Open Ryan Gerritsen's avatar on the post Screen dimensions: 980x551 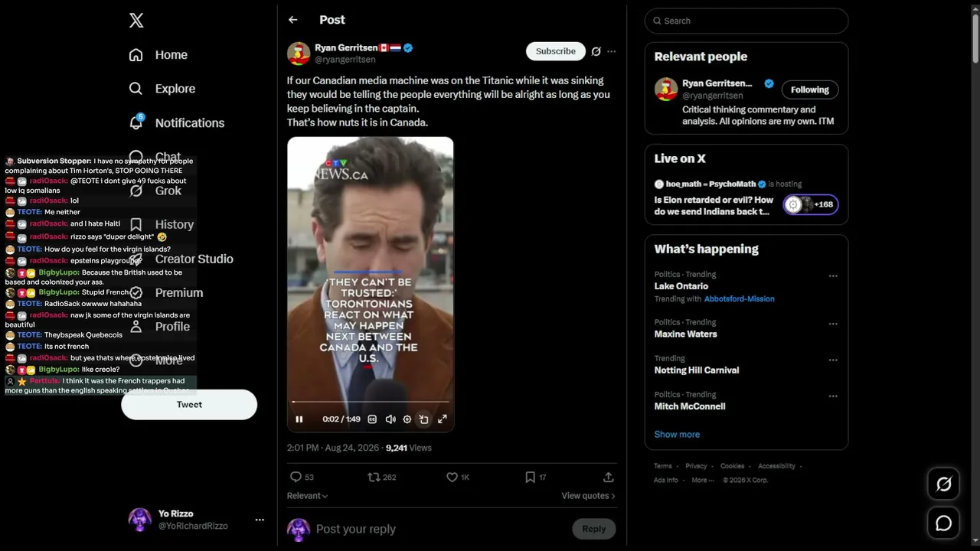[x=299, y=54]
